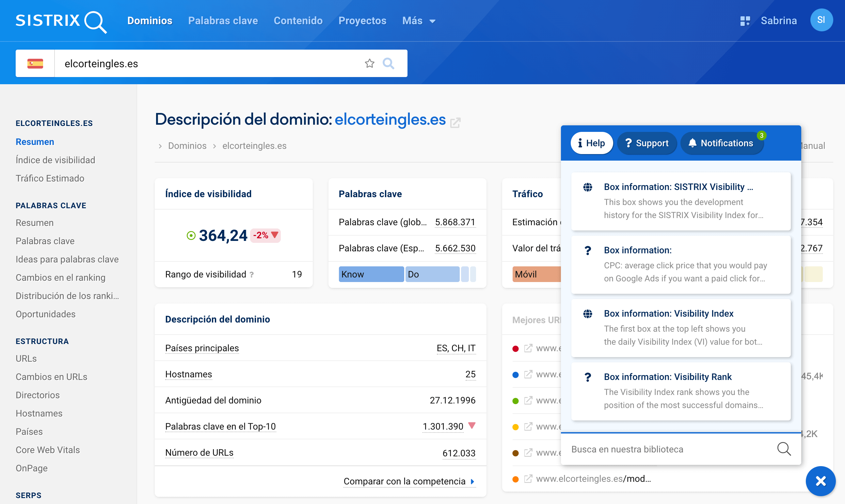
Task: Click Spain keywords value 5.662.530
Action: 455,248
